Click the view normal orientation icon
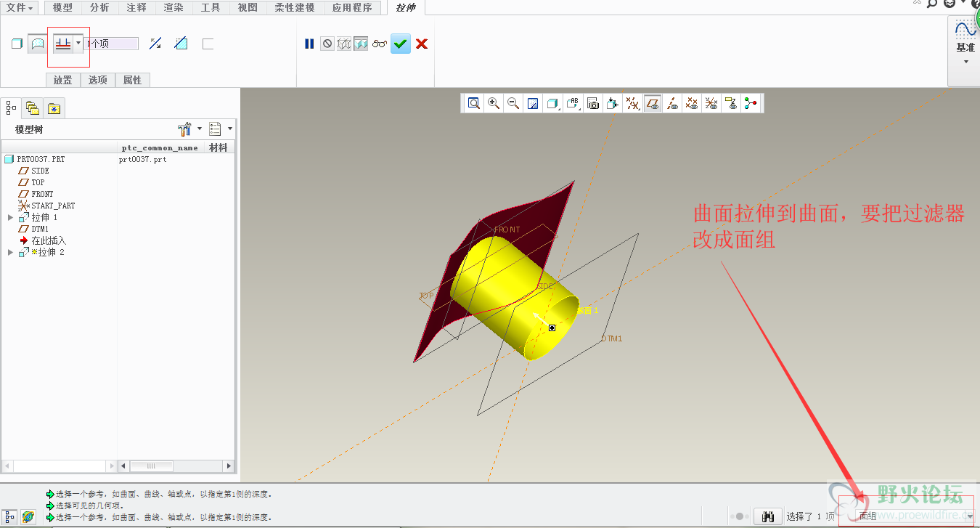Viewport: 980px width, 528px height. point(613,103)
